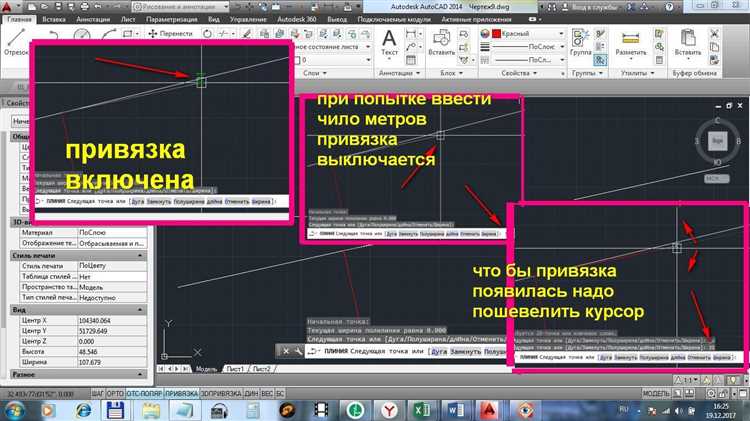Expand the Свойства panel dropdown
750x421 pixels.
[519, 73]
